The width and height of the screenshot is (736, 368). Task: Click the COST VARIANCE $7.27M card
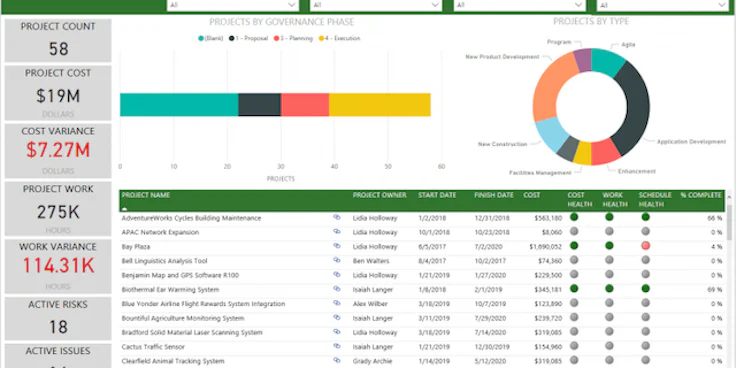[x=58, y=151]
